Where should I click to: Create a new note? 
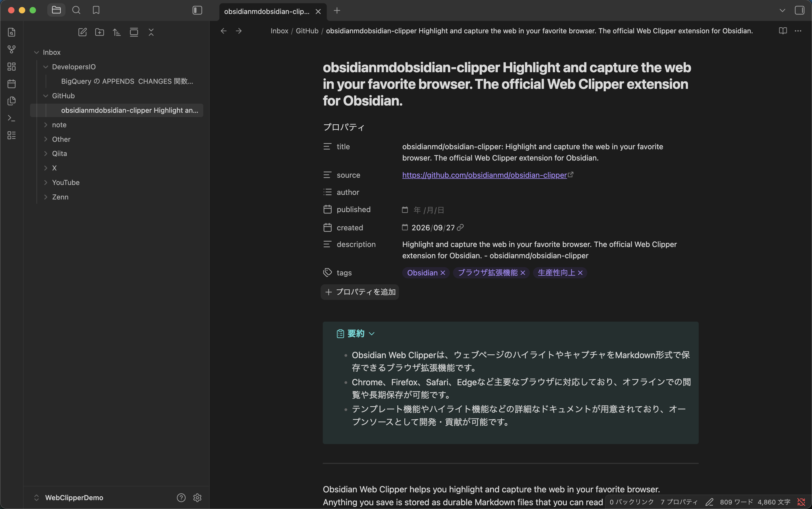[82, 32]
